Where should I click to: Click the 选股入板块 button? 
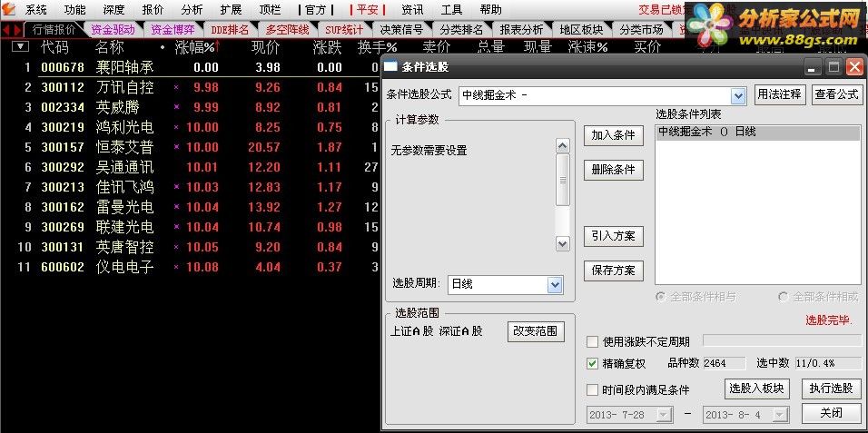click(x=756, y=389)
